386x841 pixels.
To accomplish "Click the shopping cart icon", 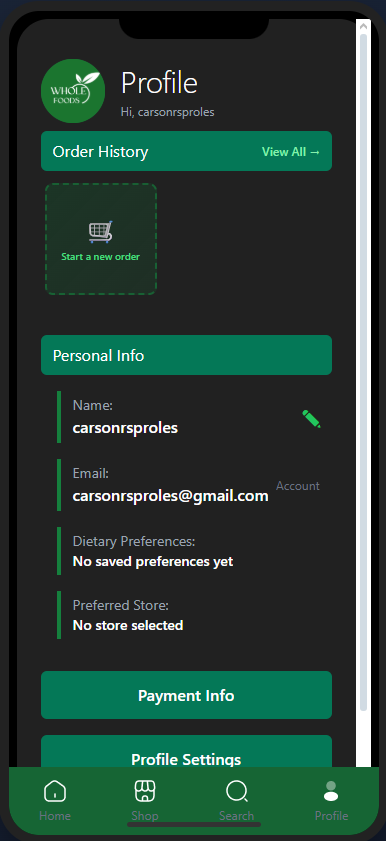I will click(x=101, y=232).
